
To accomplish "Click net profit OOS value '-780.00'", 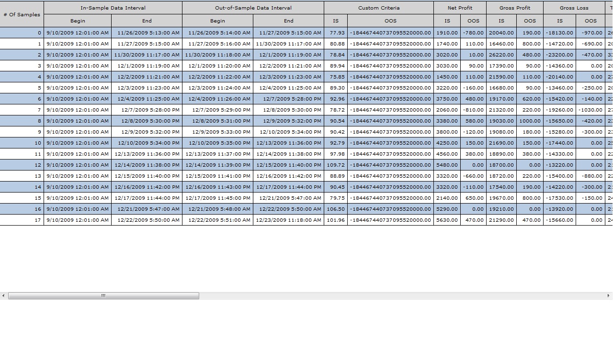I will [473, 33].
